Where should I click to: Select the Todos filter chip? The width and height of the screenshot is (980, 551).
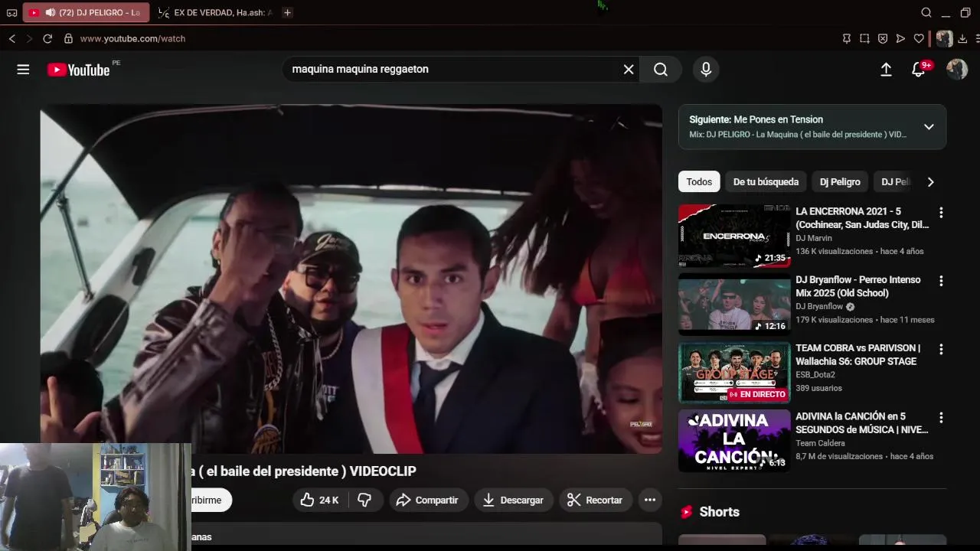click(699, 182)
